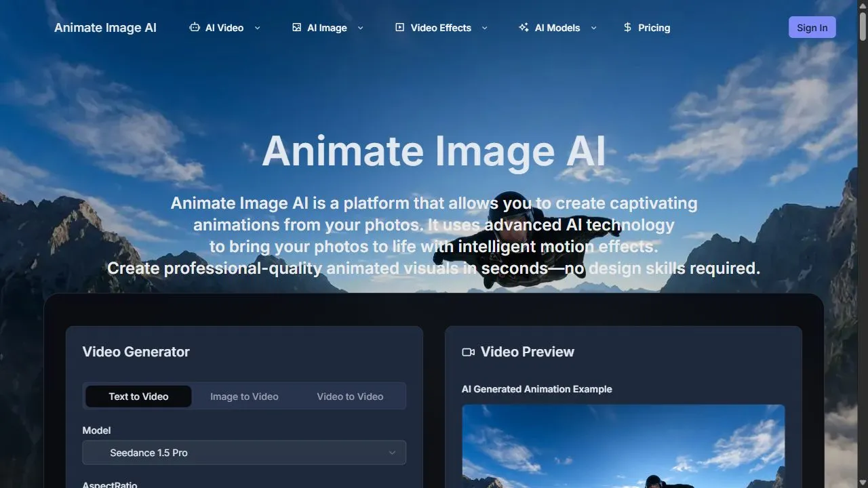Screen dimensions: 868x488
Task: Expand the AI Video menu chevron
Action: tap(257, 28)
